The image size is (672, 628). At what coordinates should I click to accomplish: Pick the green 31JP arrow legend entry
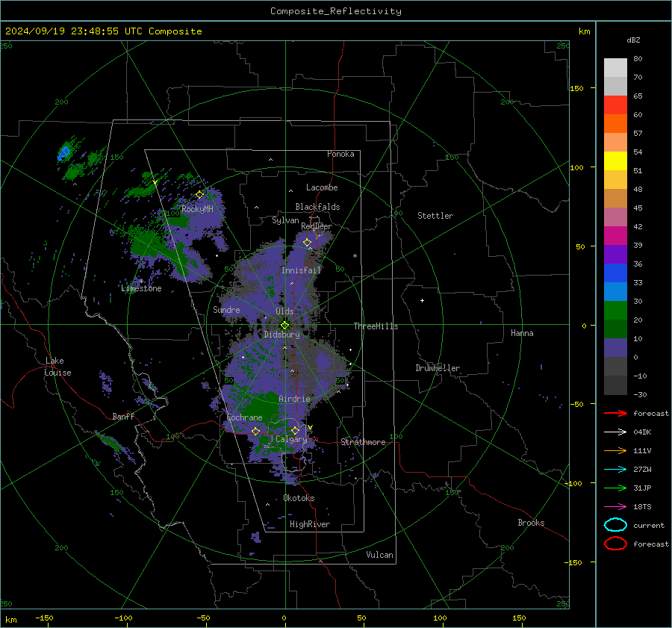point(615,488)
